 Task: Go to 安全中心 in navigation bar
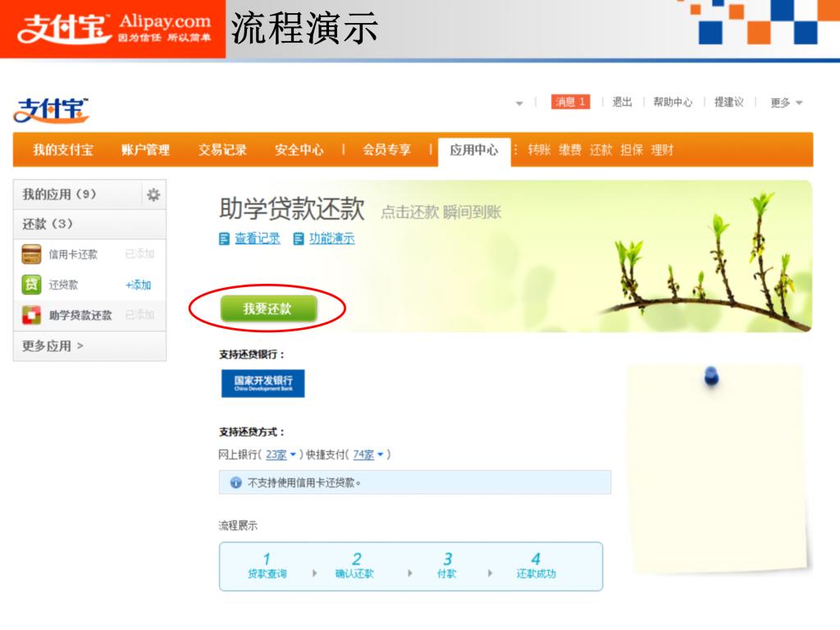(299, 150)
